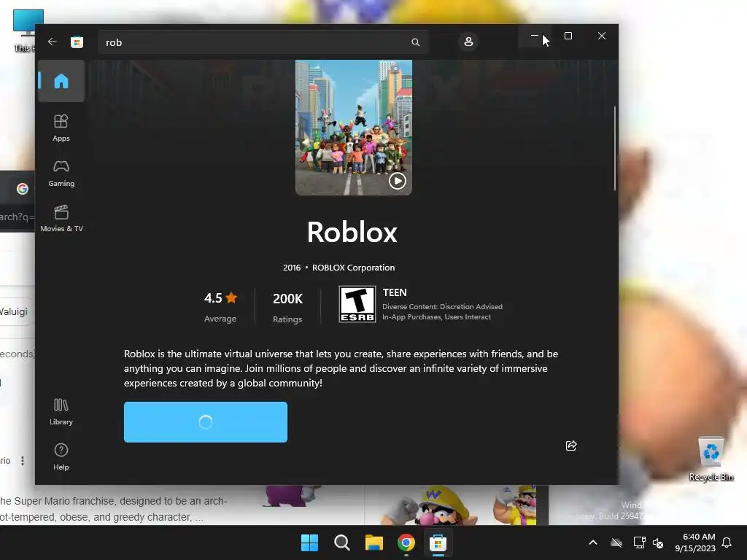
Task: Share the Roblox app page
Action: (570, 446)
